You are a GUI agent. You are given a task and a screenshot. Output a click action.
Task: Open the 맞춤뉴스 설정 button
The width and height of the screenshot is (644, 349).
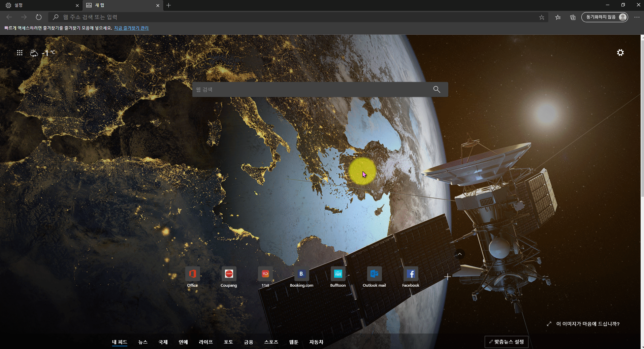[x=506, y=342]
